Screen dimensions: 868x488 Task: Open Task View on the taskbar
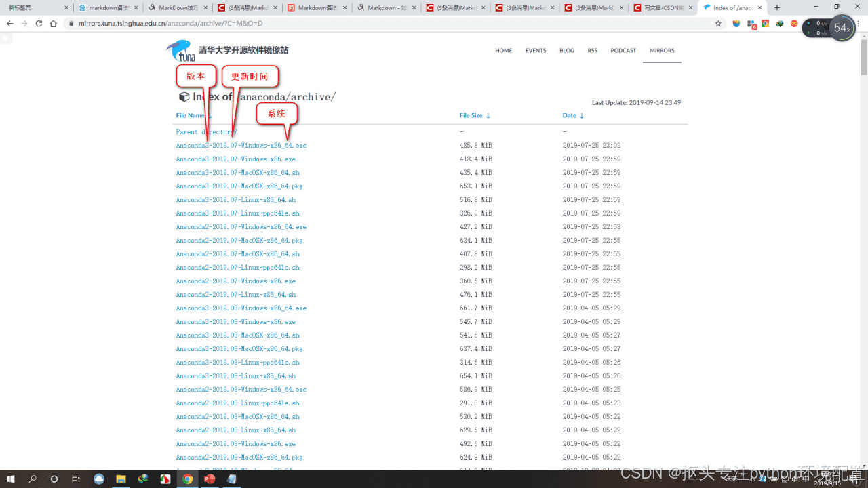click(76, 479)
